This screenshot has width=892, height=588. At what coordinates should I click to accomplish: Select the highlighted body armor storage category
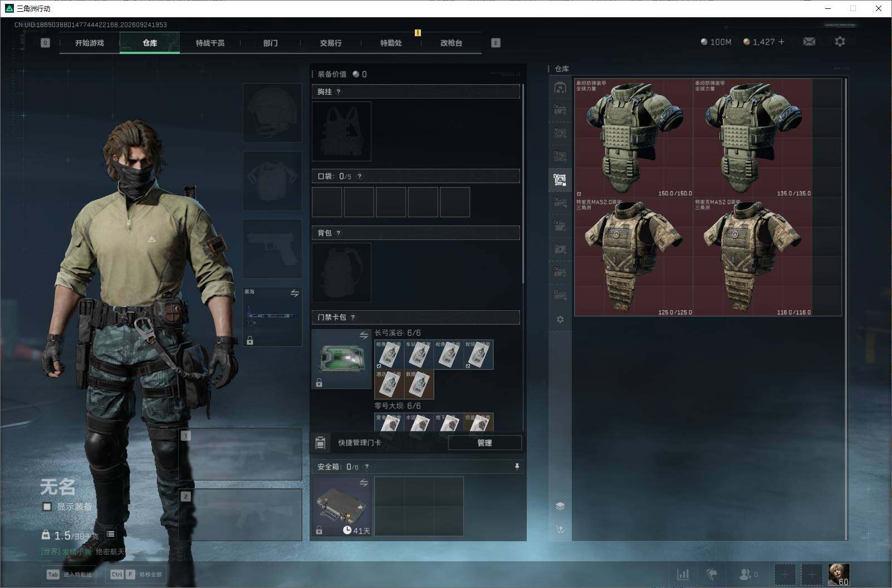point(560,179)
